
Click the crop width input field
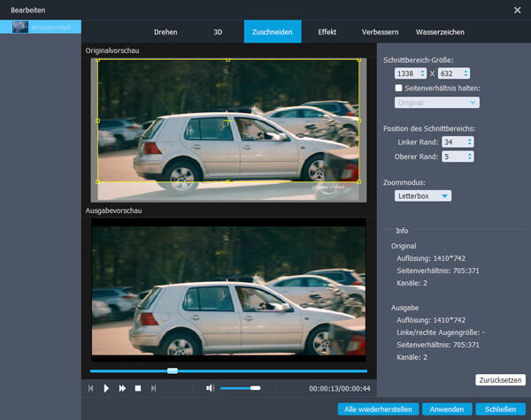(406, 73)
